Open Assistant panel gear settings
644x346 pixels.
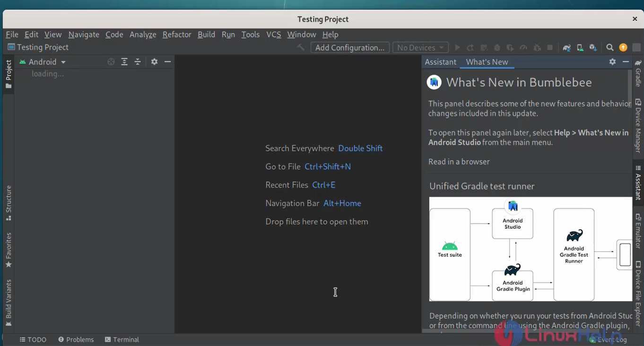click(x=612, y=62)
